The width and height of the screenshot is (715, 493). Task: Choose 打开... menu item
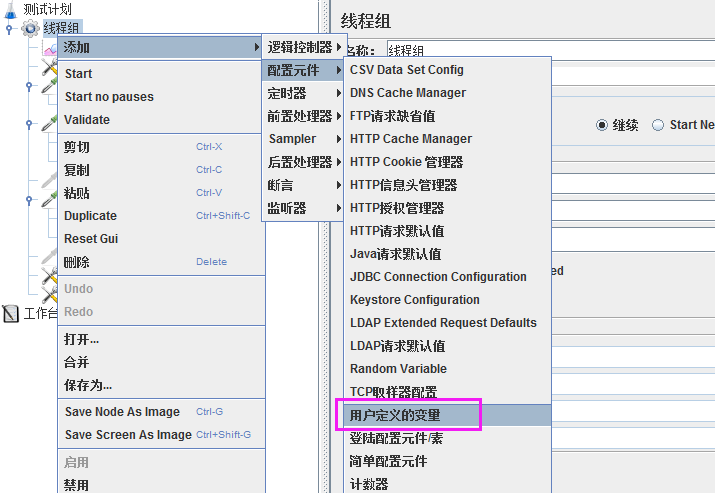click(x=161, y=339)
